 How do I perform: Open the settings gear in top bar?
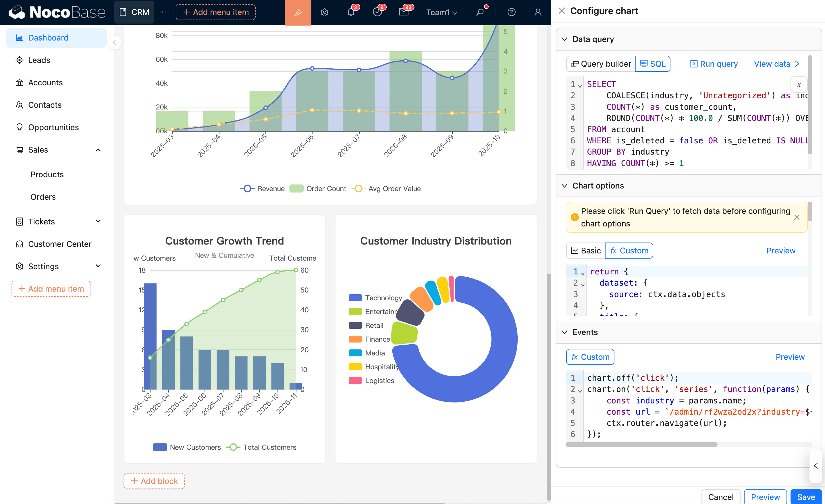pyautogui.click(x=324, y=12)
